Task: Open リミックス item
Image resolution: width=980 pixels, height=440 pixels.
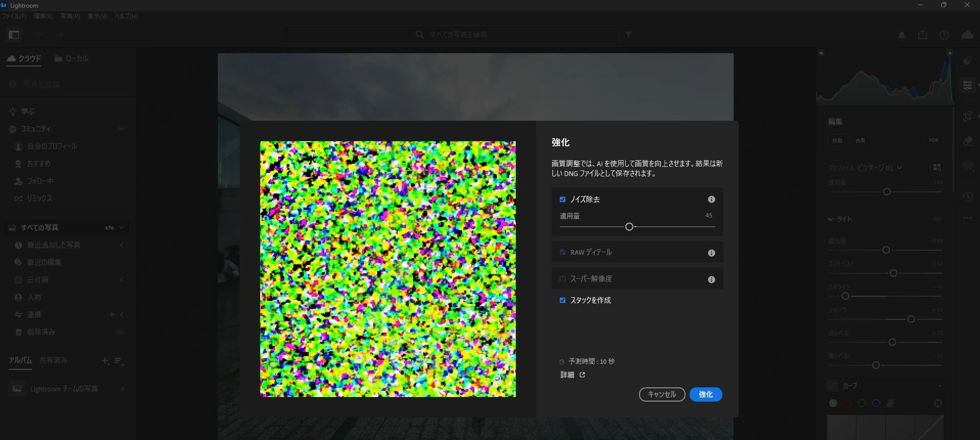Action: coord(33,199)
